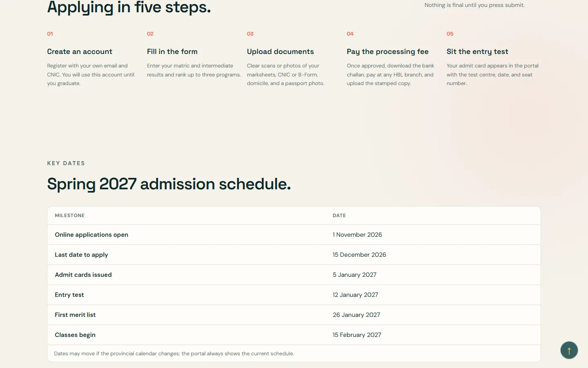The width and height of the screenshot is (588, 368).
Task: Click the date "15 December 2026"
Action: click(359, 255)
